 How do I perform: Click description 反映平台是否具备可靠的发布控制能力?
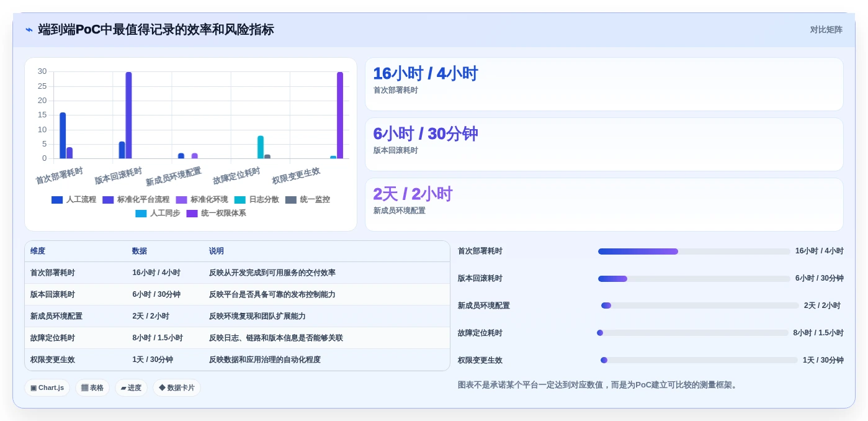[272, 295]
